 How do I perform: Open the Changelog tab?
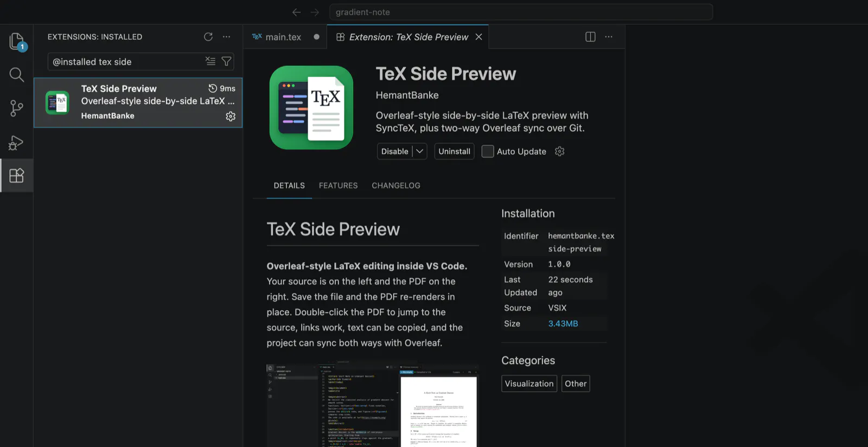pos(396,186)
